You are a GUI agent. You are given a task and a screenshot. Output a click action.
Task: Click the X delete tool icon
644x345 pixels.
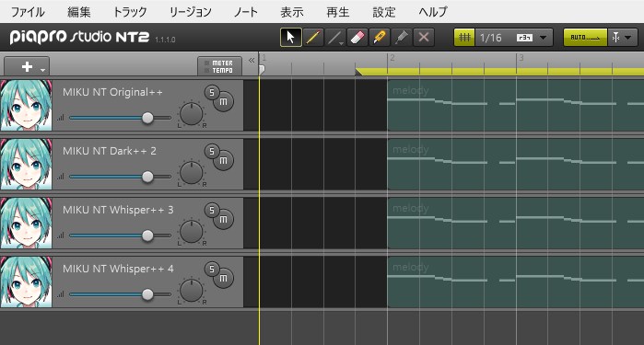click(x=424, y=38)
